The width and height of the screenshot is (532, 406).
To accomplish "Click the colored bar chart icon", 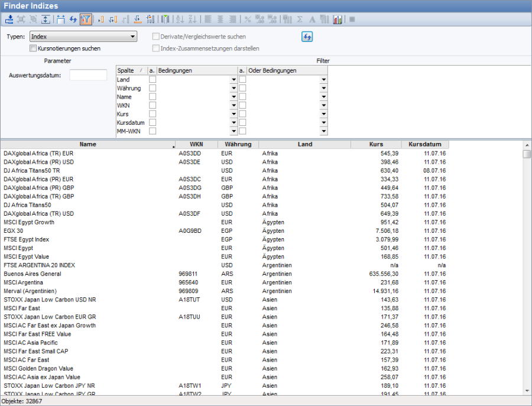I will click(338, 20).
